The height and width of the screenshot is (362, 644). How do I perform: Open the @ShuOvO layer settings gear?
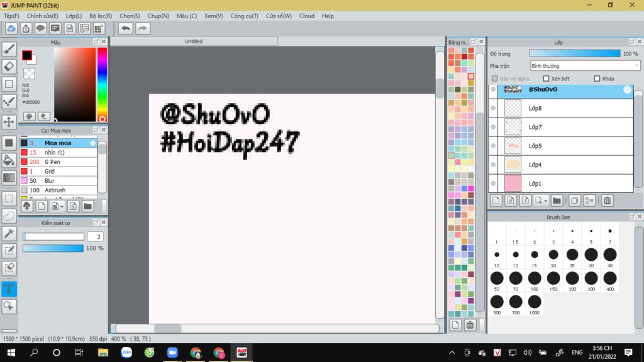627,89
